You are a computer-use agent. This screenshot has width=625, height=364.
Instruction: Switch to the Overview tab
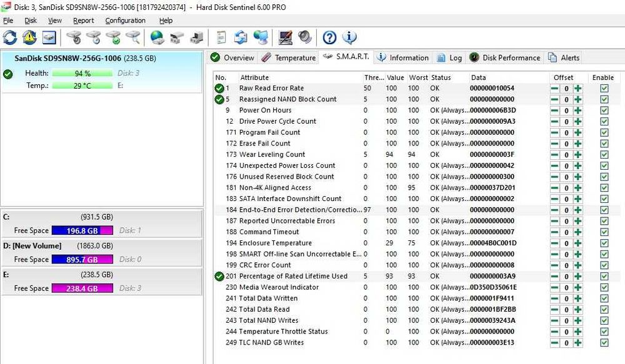[232, 57]
